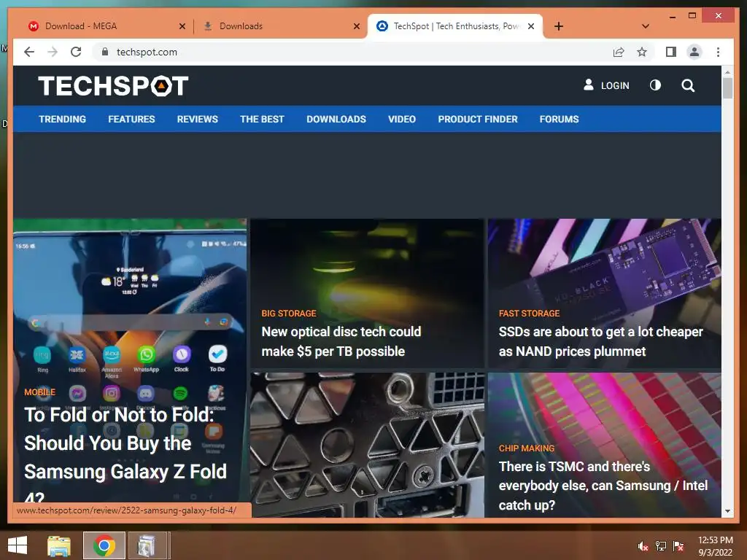Open Chrome side panel icon
Image resolution: width=747 pixels, height=560 pixels.
pyautogui.click(x=671, y=52)
